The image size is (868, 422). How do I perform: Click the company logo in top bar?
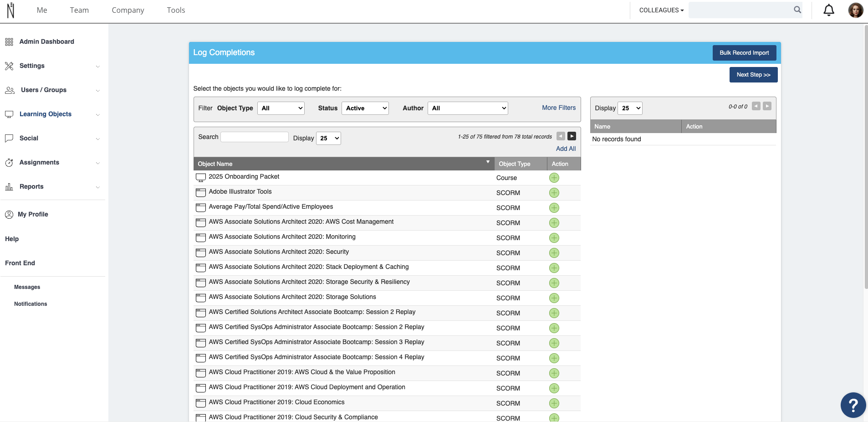click(10, 10)
